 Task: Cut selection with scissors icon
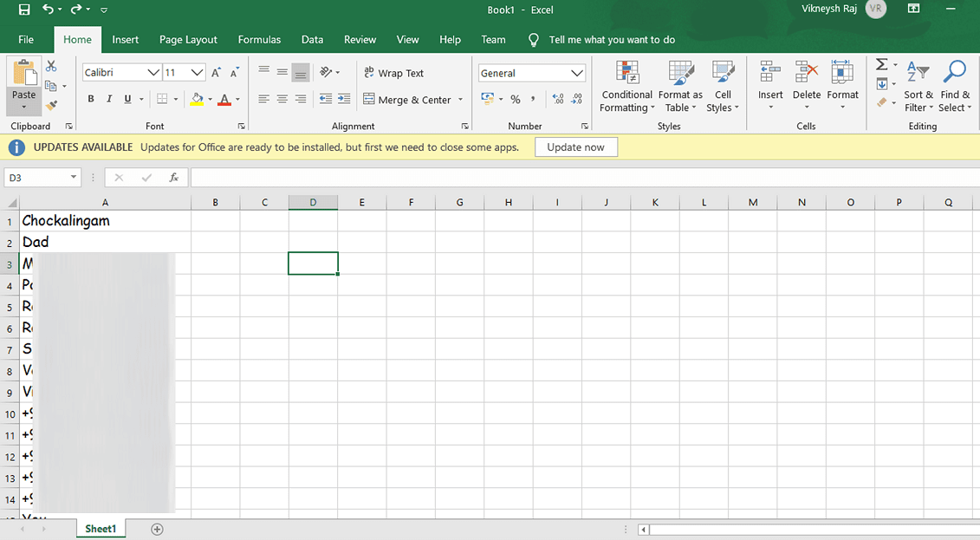pos(51,66)
